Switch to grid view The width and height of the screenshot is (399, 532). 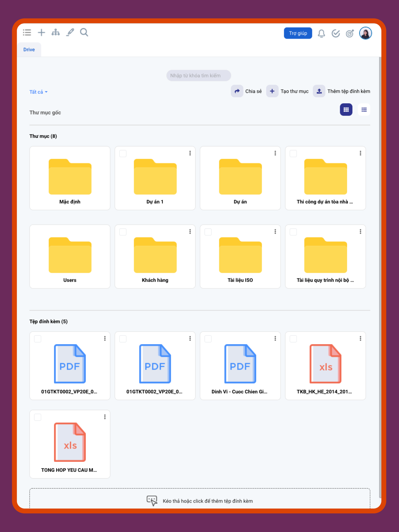coord(346,110)
